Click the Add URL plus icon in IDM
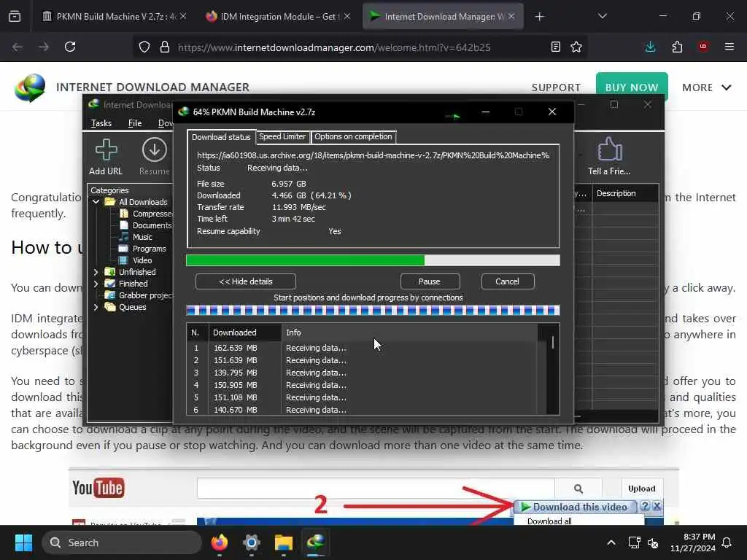This screenshot has width=747, height=560. pos(106,149)
